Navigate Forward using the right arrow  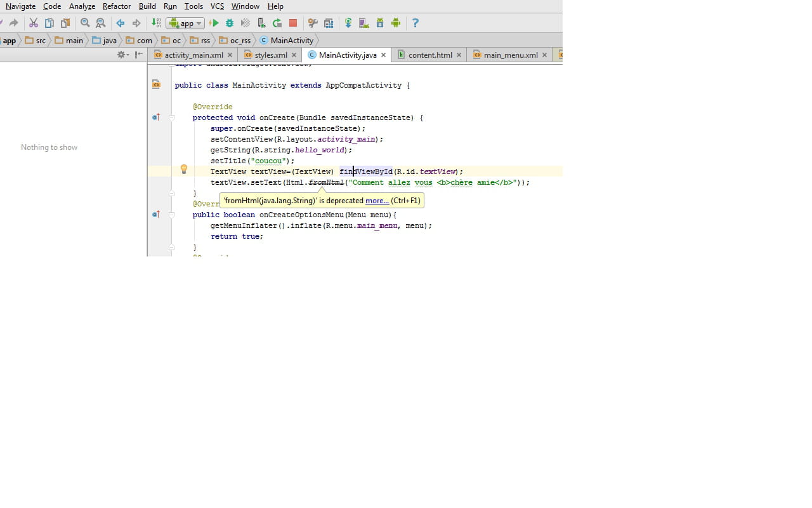point(136,23)
